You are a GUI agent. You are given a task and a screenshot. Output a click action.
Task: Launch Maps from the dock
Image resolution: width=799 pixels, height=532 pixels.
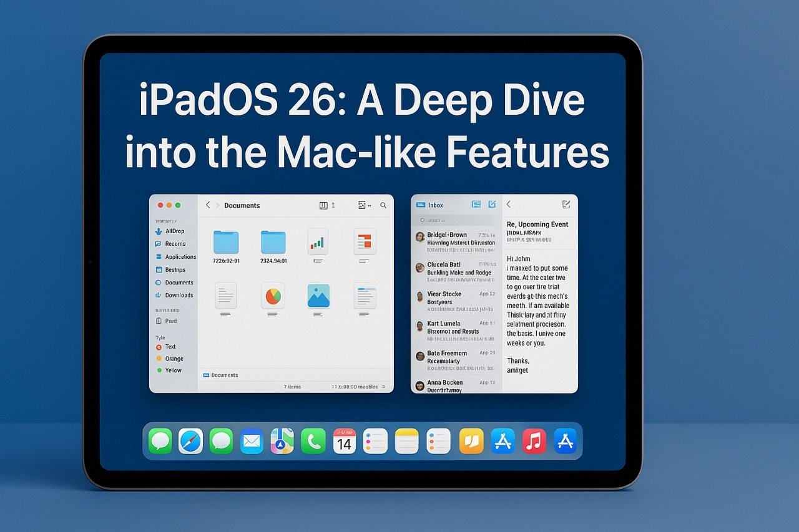coord(282,441)
